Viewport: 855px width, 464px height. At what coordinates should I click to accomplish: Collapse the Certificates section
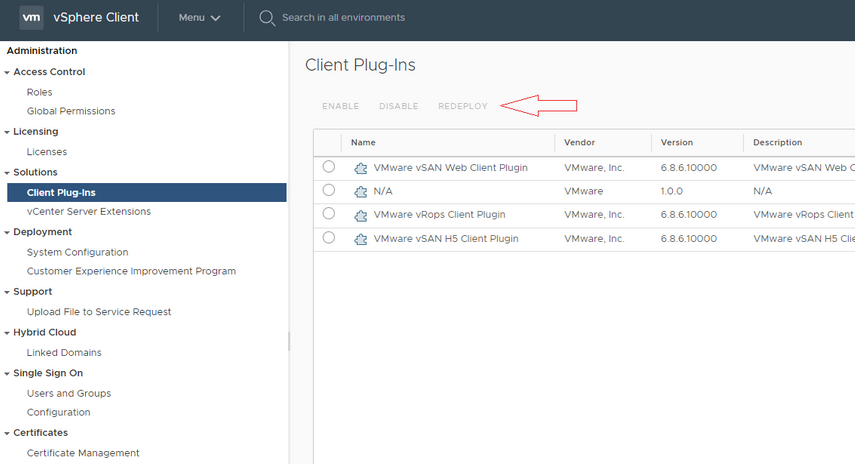[7, 433]
